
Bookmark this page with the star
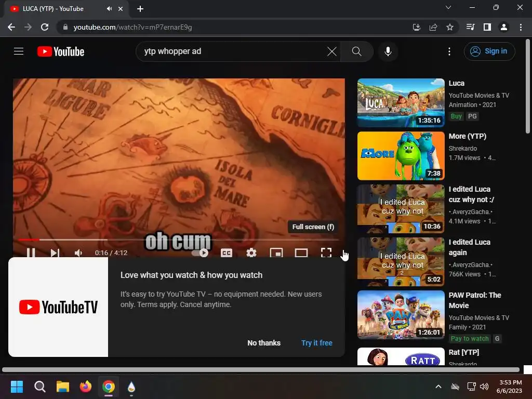click(x=450, y=27)
